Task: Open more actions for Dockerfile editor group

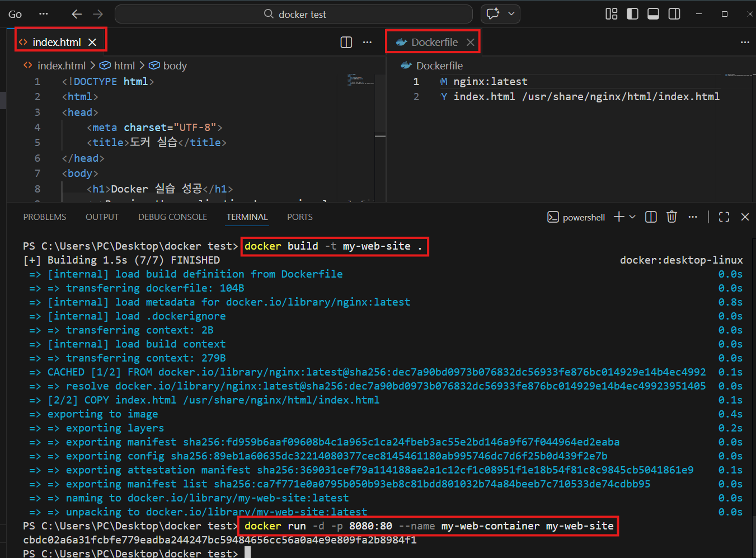Action: point(745,42)
